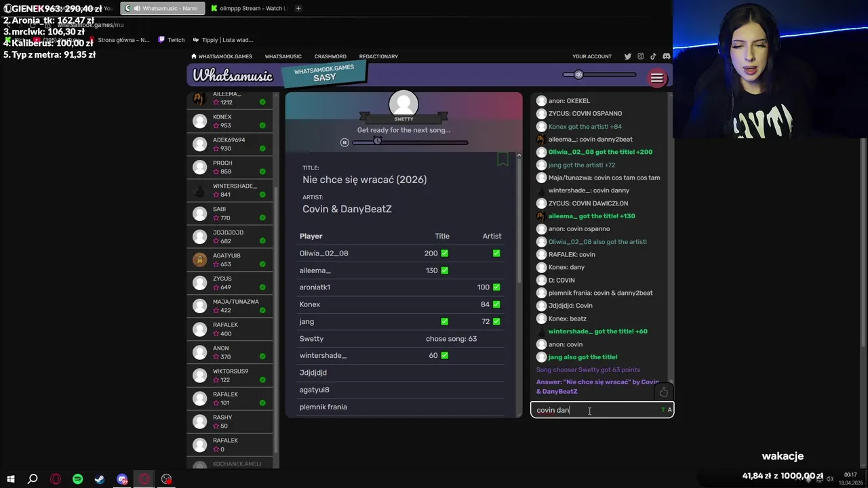The width and height of the screenshot is (868, 488).
Task: Click the song progress timer slider
Action: pyautogui.click(x=410, y=142)
